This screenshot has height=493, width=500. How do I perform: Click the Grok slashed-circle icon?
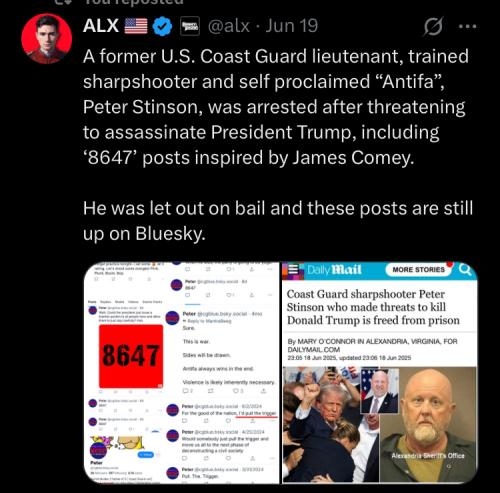pos(433,26)
